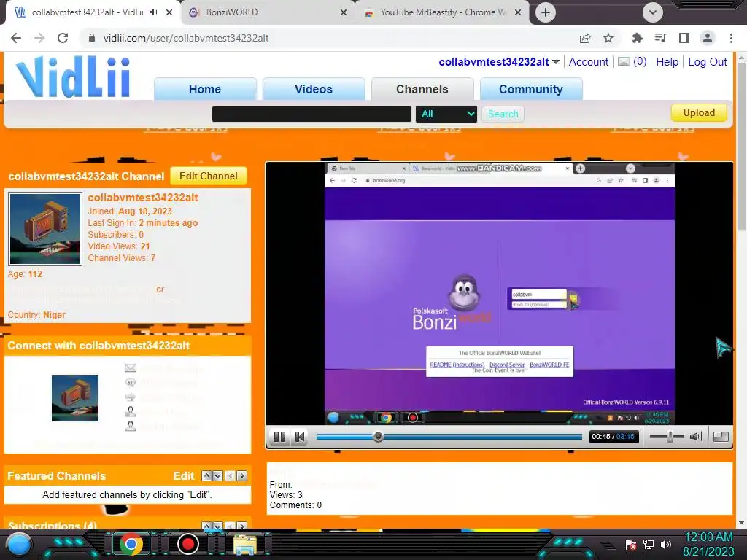Click the channel avatar in profile box
The image size is (747, 560).
tap(45, 228)
